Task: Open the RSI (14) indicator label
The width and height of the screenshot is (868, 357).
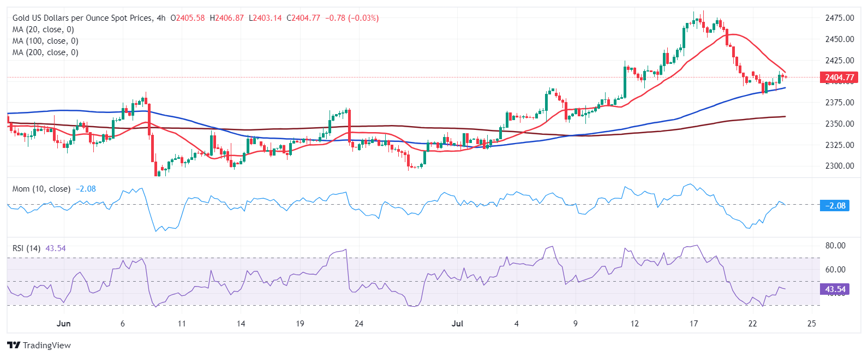Action: [26, 248]
